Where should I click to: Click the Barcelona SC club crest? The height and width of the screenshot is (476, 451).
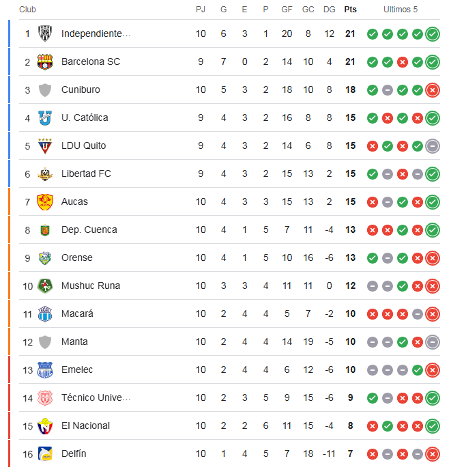click(x=45, y=62)
